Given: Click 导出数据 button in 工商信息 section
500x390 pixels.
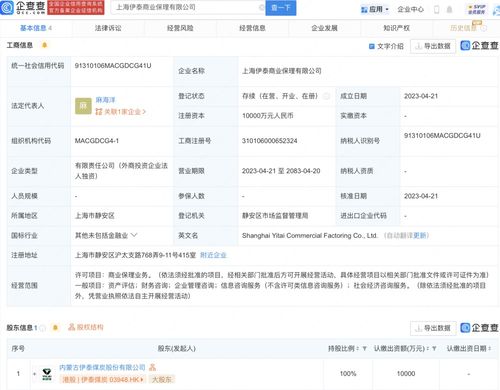Looking at the screenshot, I should [433, 46].
